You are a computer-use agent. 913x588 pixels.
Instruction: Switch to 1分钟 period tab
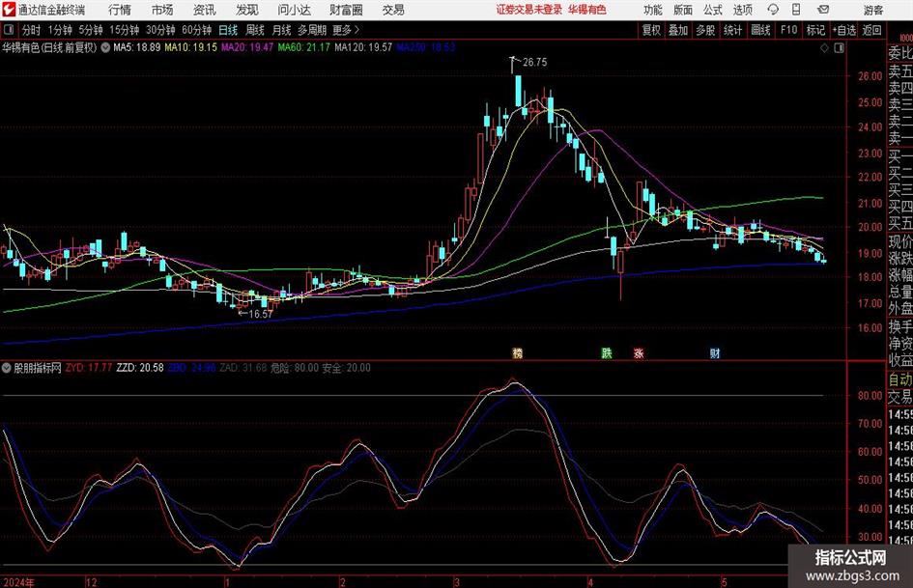click(60, 30)
